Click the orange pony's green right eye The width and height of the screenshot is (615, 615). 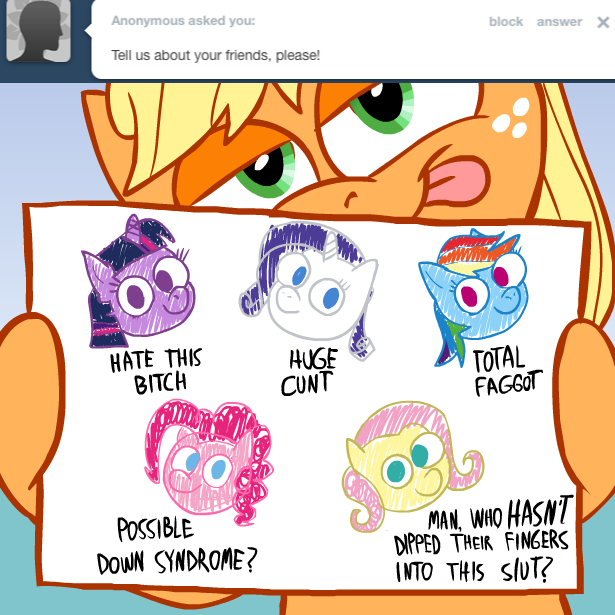pyautogui.click(x=382, y=105)
